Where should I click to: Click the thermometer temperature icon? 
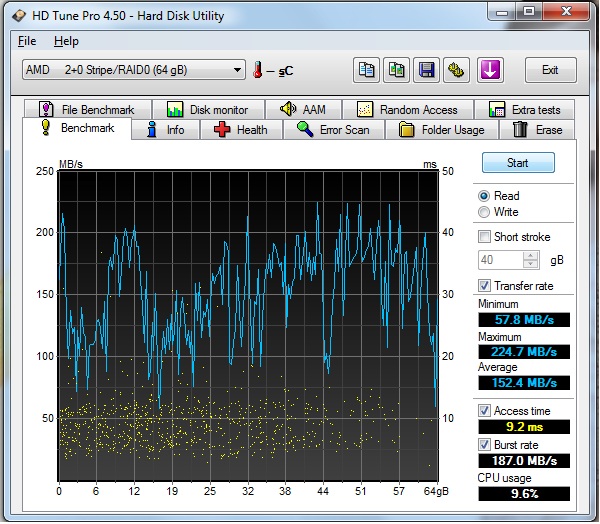click(x=257, y=70)
